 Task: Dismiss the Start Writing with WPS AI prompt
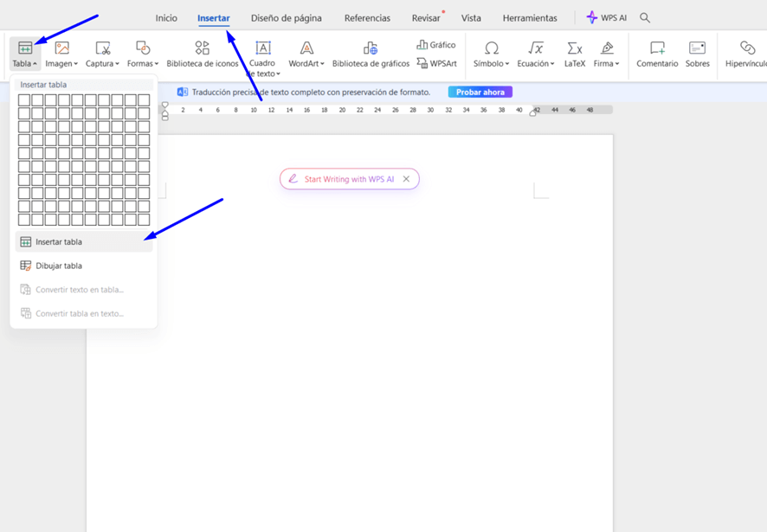point(406,179)
